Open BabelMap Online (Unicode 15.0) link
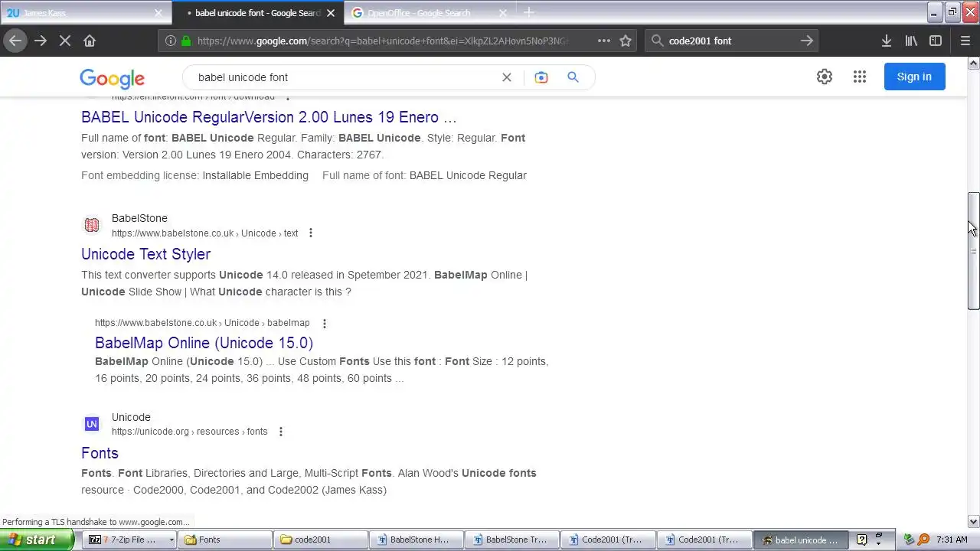 point(204,343)
